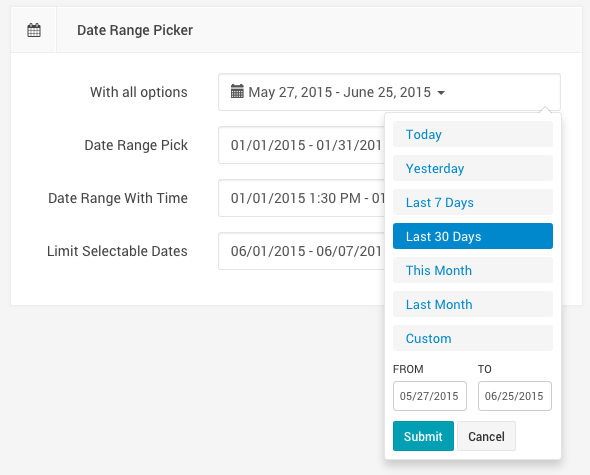Click the TO date input field
The image size is (590, 475).
point(515,396)
